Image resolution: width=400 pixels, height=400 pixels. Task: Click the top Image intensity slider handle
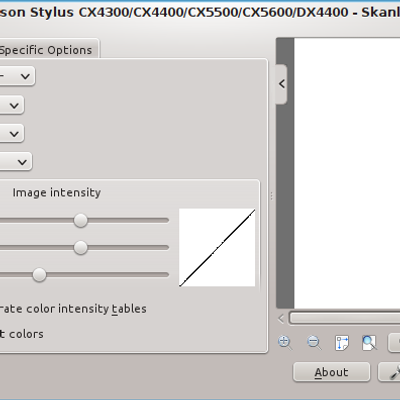[80, 220]
